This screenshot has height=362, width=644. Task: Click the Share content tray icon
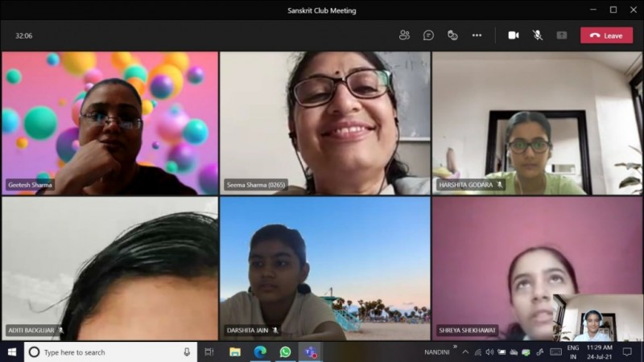[562, 35]
